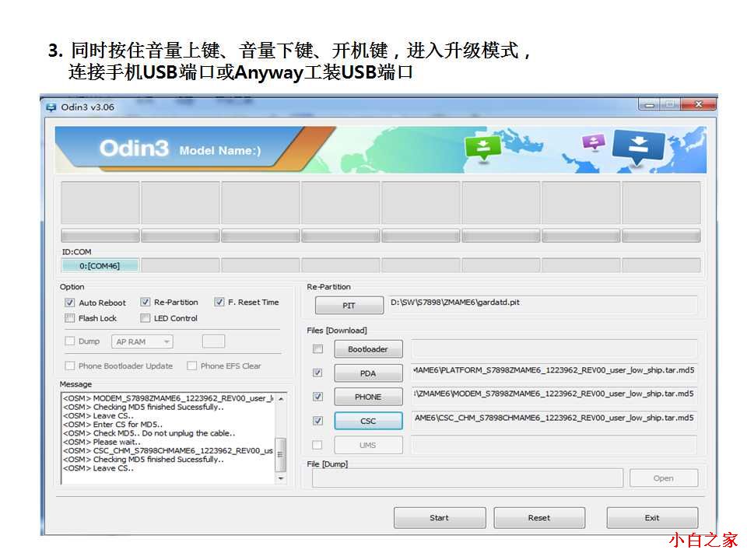
Task: Click the CSC_CHM_S7898CHMAME6 log line
Action: (168, 450)
